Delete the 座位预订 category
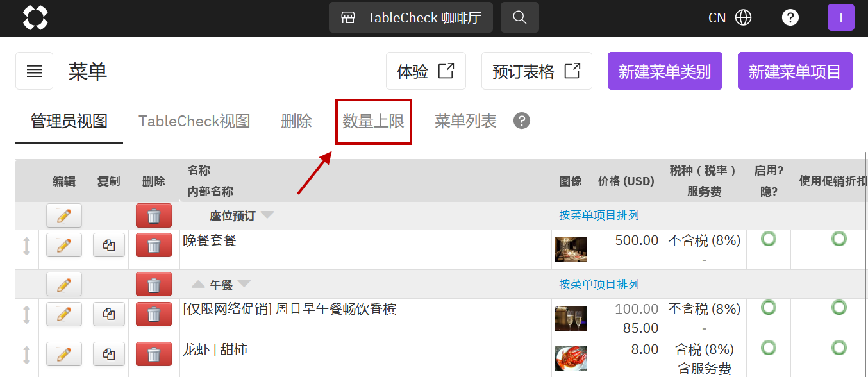 (x=154, y=215)
